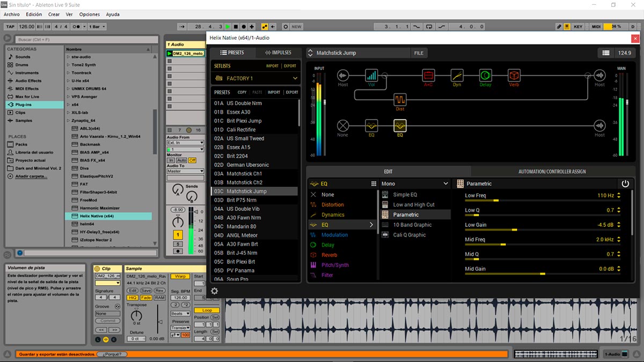Screen dimensions: 644x362
Task: Expand the Zynaptiq_64 folder in browser
Action: 68,121
